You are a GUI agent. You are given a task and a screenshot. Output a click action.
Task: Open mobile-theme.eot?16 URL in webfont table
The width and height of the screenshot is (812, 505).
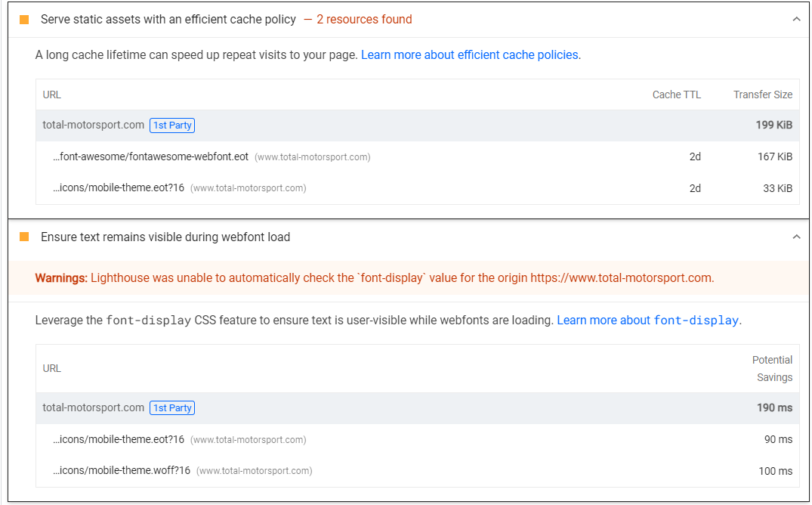coord(119,439)
